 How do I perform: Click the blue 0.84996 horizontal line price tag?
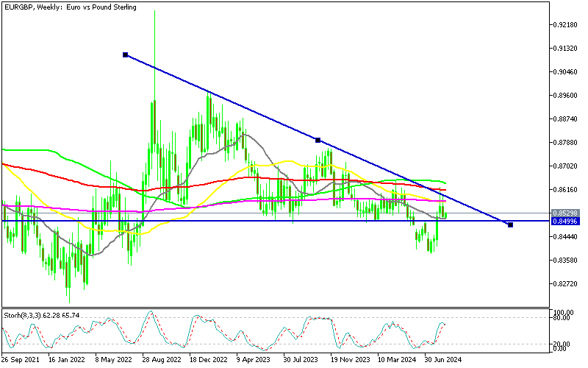point(567,221)
